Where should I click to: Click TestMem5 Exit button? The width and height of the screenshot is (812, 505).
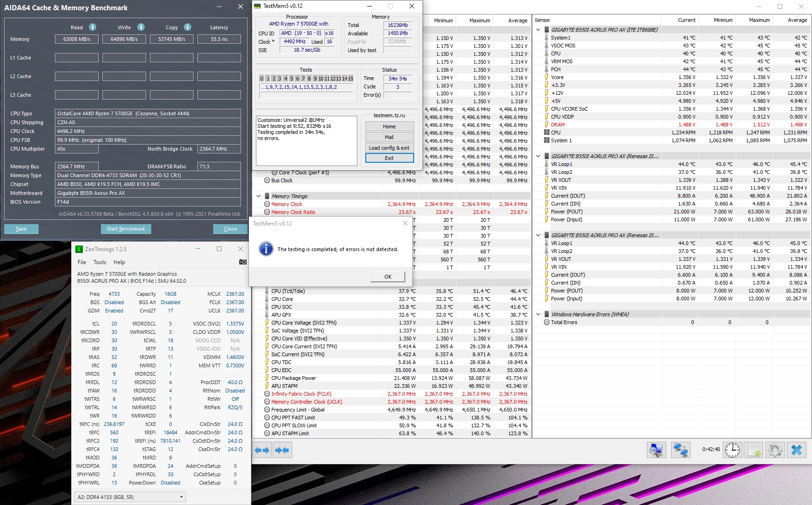389,158
